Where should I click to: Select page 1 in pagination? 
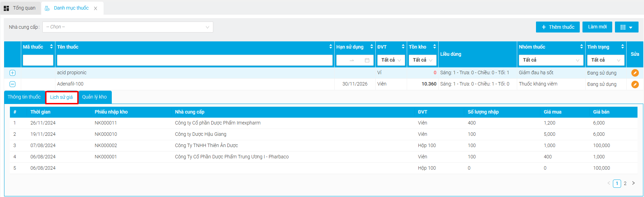pos(617,184)
